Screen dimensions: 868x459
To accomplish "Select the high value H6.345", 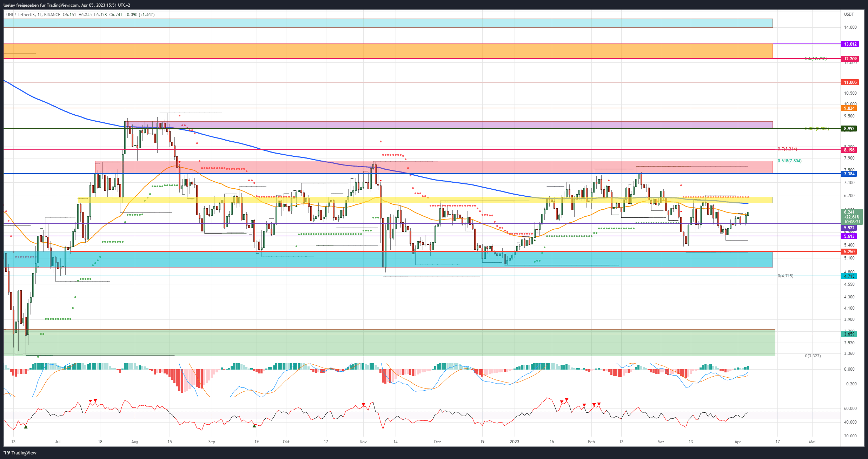I will coord(85,15).
